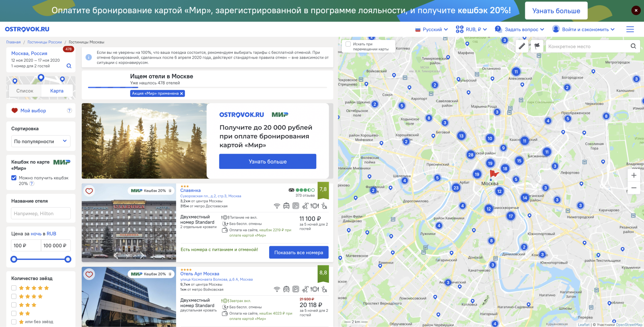Click parking amenity icon for Славянка
Image resolution: width=644 pixels, height=327 pixels.
[x=296, y=206]
